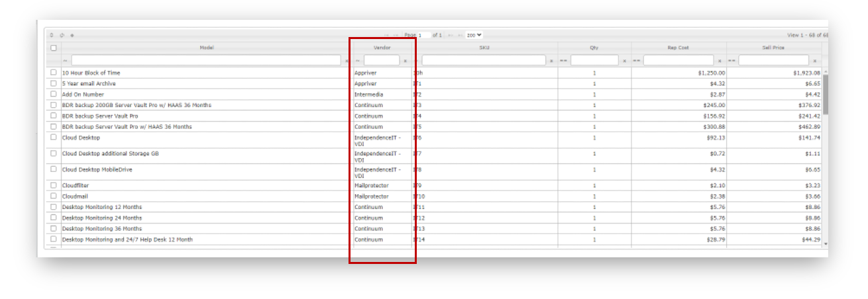Clear the SKU filter with its x
868x299 pixels.
551,61
